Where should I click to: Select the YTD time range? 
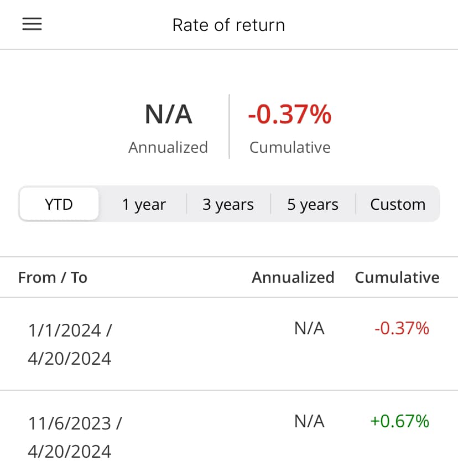point(59,204)
